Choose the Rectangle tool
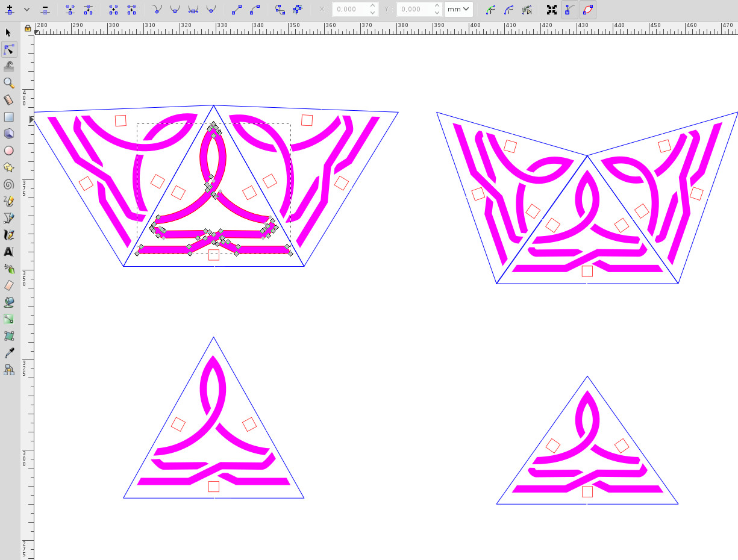 click(8, 117)
